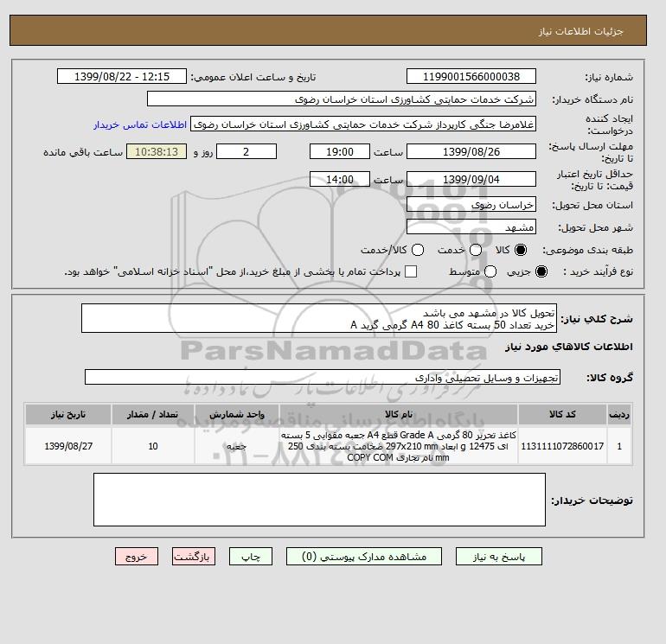Click the بازگشت back button
The width and height of the screenshot is (666, 644).
point(194,557)
